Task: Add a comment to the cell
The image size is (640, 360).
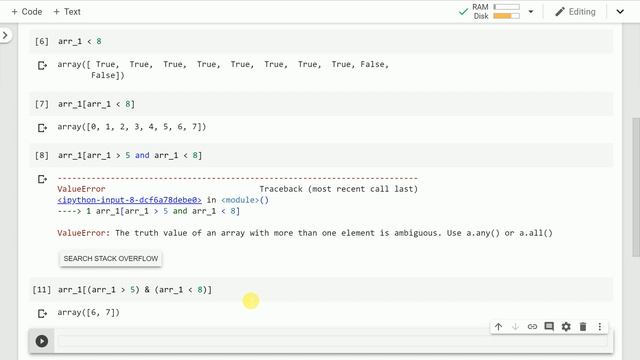Action: pos(549,327)
